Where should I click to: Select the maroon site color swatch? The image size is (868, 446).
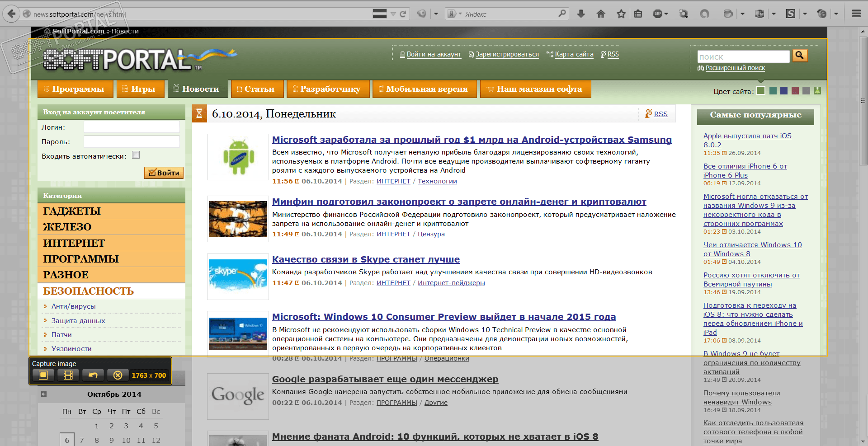tap(795, 90)
